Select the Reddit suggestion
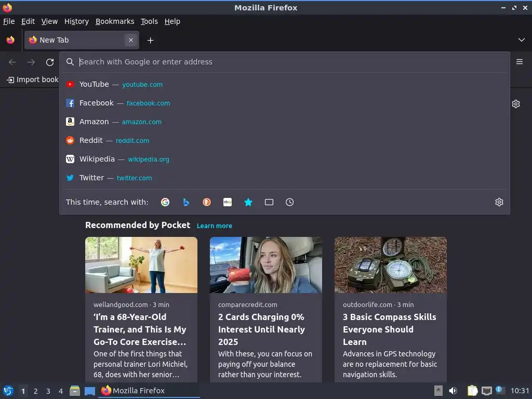The image size is (532, 399). [x=284, y=140]
